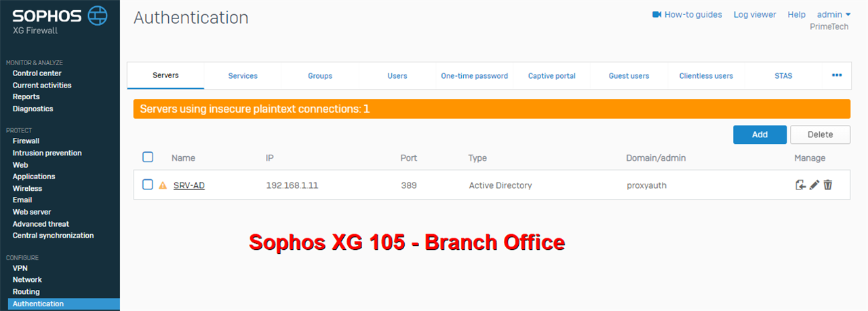Open the Log viewer link
This screenshot has width=868, height=311.
coord(755,14)
